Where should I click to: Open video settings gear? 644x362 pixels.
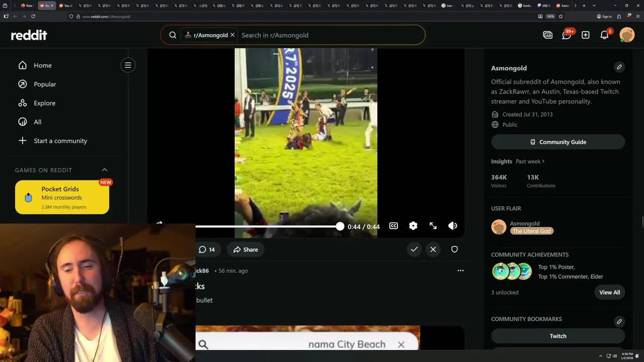[x=413, y=226]
